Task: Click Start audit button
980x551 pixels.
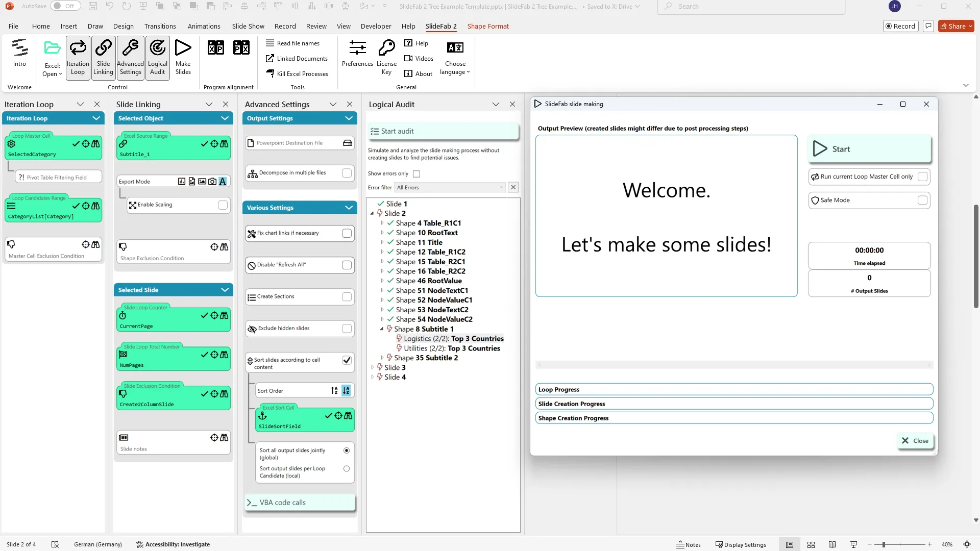Action: (x=443, y=131)
